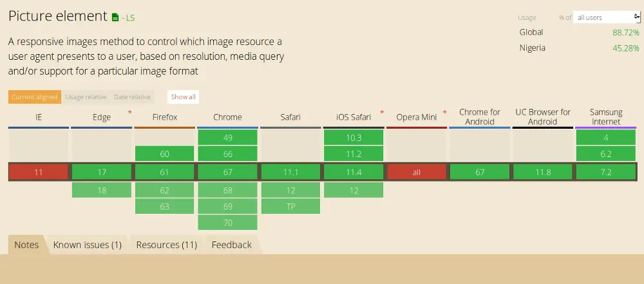This screenshot has width=644, height=284.
Task: Open the all users dropdown
Action: (x=607, y=17)
